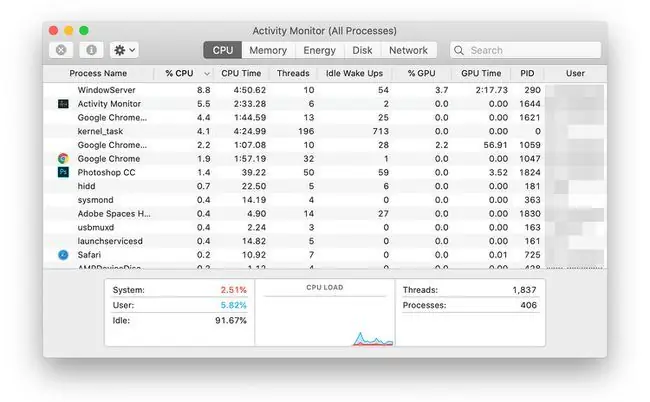The image size is (650, 402).
Task: Select Google Chrome process with PID 1047
Action: pyautogui.click(x=324, y=159)
